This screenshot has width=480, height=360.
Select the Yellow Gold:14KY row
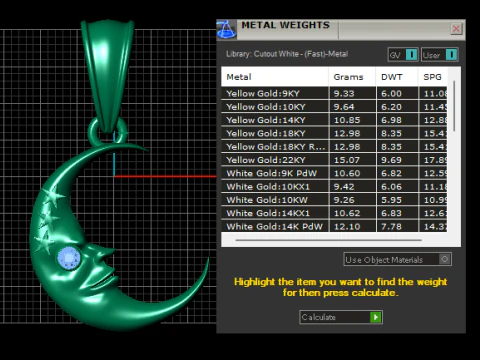(x=334, y=120)
